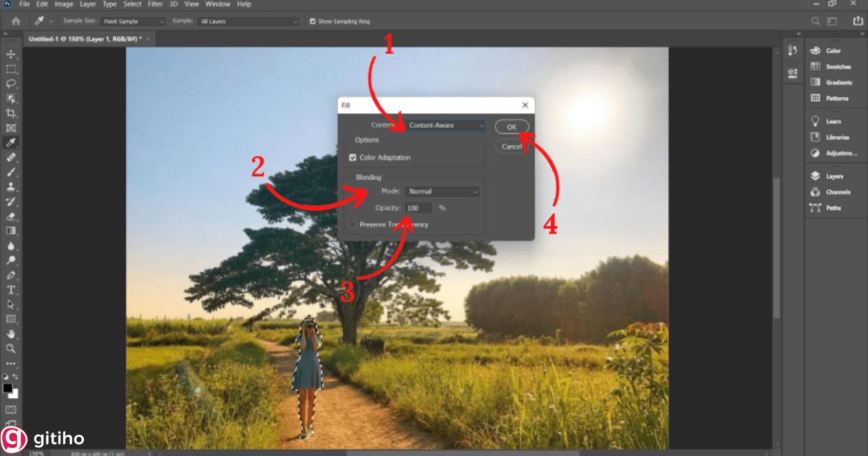Pick the Type tool

pyautogui.click(x=10, y=288)
